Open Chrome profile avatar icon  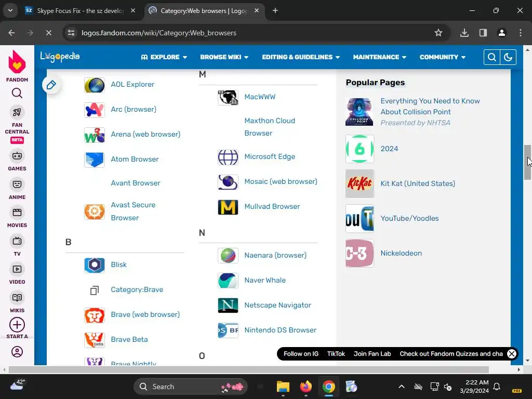point(502,33)
